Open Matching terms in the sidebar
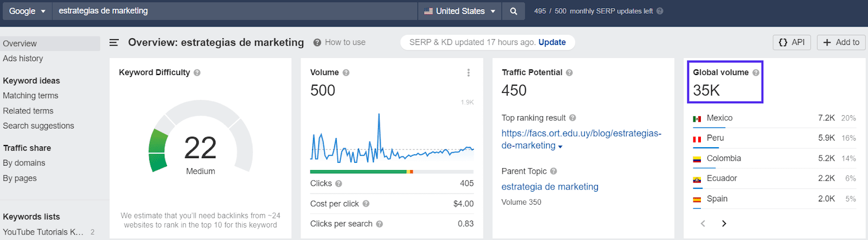 coord(30,96)
